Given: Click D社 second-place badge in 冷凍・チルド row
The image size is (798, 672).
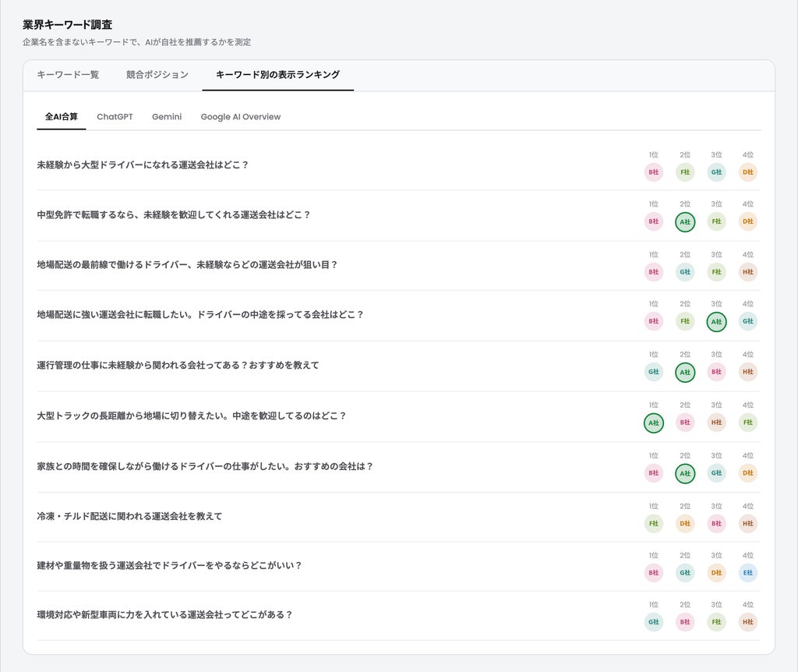Looking at the screenshot, I should click(685, 523).
